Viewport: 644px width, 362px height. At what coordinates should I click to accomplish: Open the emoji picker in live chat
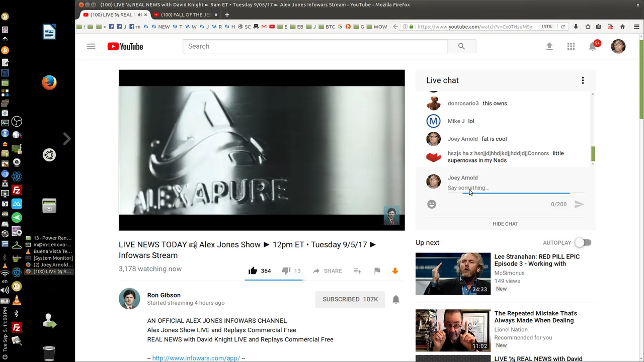432,204
